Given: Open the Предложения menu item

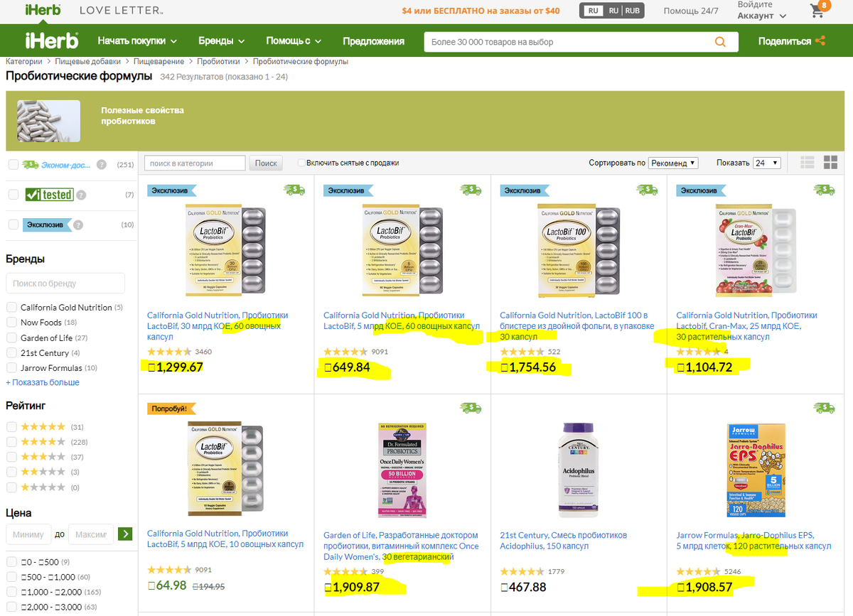Looking at the screenshot, I should (373, 41).
